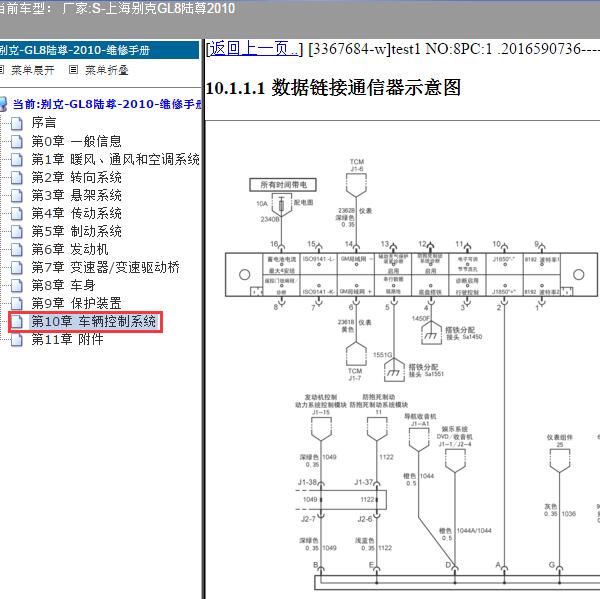Open 第6章 发动机
Screen dimensions: 600x599
click(70, 249)
